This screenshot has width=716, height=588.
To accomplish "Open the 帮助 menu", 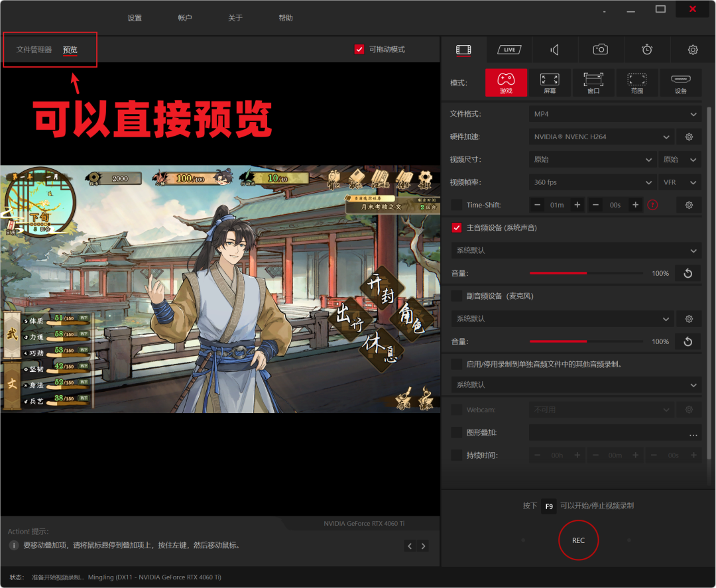I will [x=286, y=18].
